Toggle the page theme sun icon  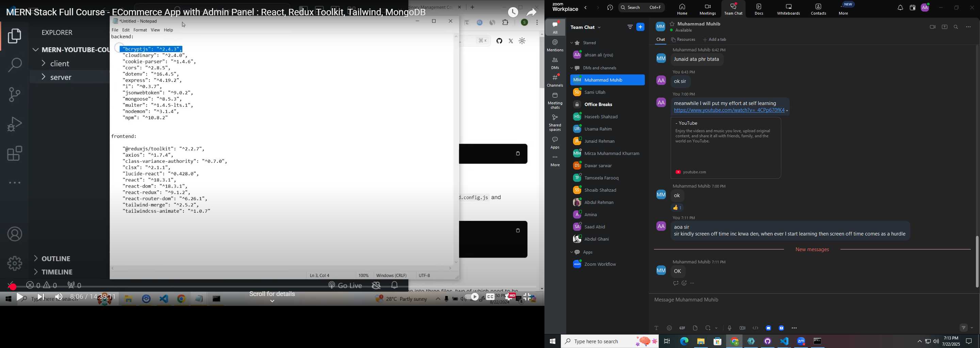(x=522, y=41)
